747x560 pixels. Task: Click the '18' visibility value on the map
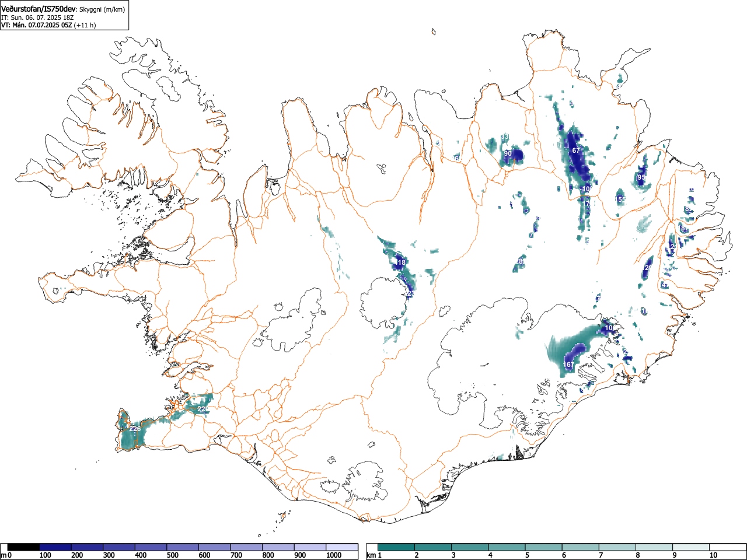tap(401, 262)
